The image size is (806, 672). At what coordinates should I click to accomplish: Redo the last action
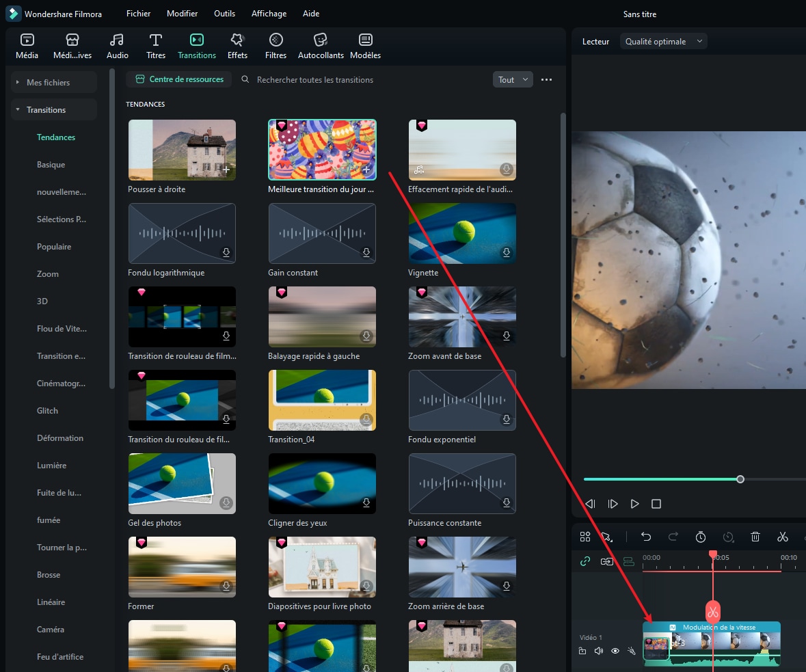(673, 537)
